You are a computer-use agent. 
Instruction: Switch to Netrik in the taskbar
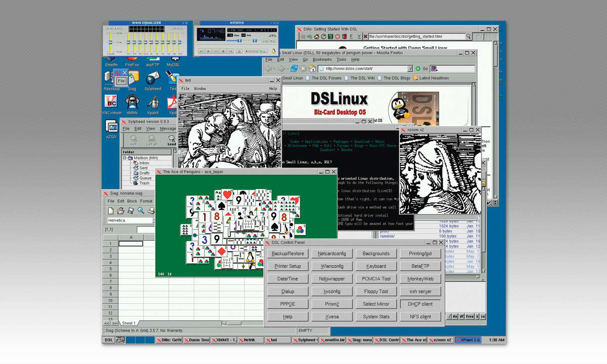click(x=250, y=340)
